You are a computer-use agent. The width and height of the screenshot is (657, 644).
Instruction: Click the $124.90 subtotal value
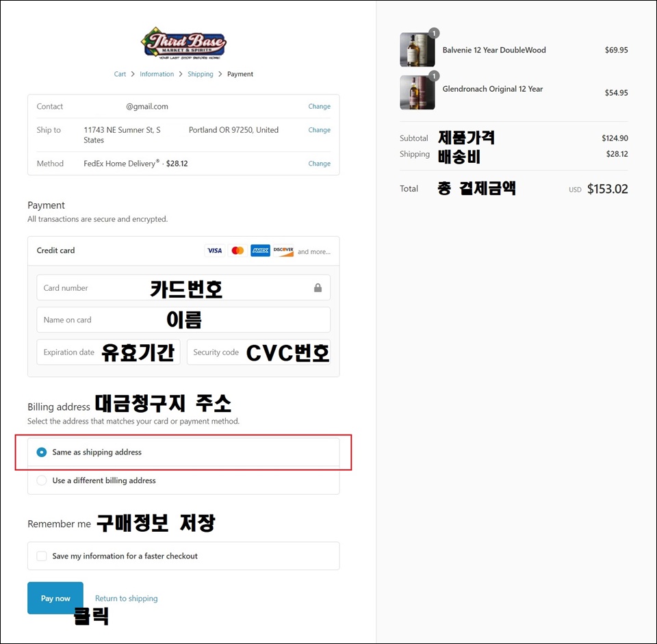pyautogui.click(x=615, y=138)
